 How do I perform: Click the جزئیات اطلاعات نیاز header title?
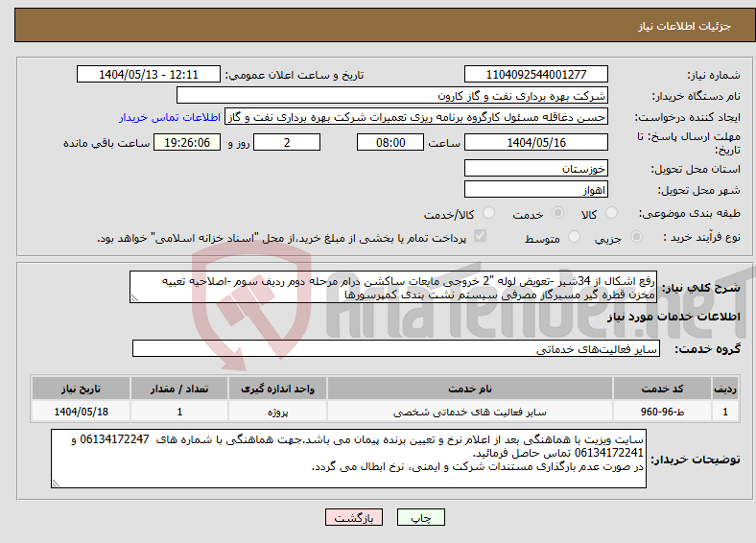[x=685, y=26]
